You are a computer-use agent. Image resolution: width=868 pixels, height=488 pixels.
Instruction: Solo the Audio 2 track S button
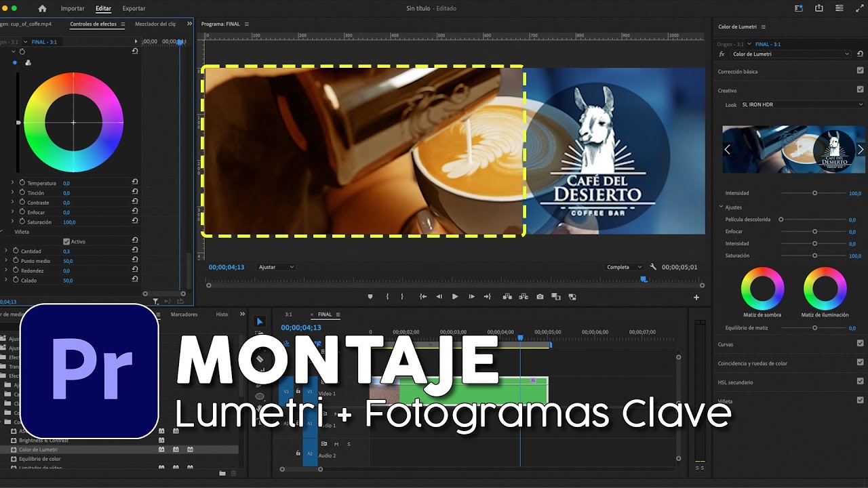pyautogui.click(x=349, y=444)
